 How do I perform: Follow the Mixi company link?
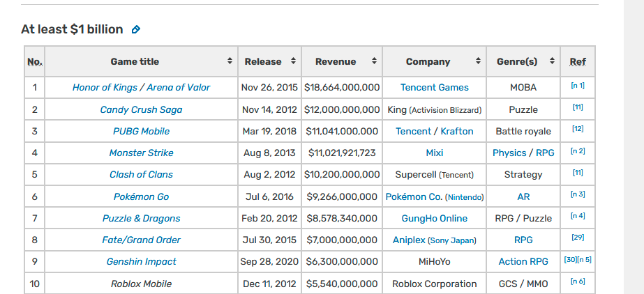tap(435, 153)
